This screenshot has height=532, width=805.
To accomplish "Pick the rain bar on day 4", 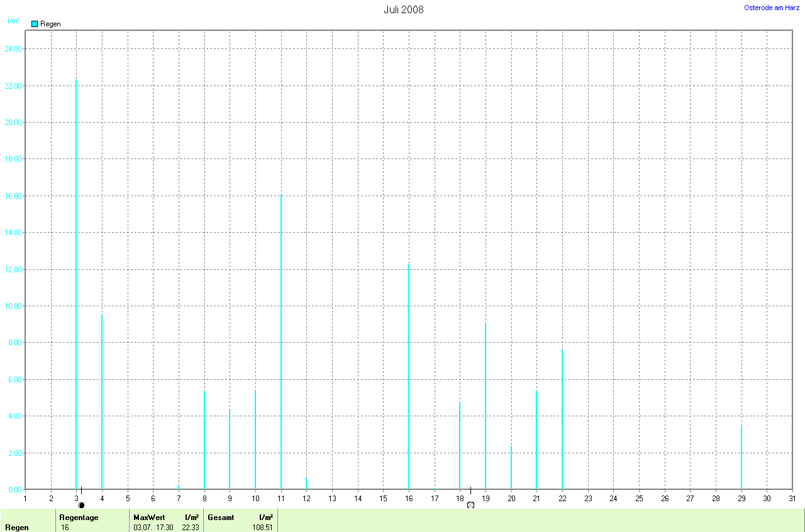I will pyautogui.click(x=102, y=402).
